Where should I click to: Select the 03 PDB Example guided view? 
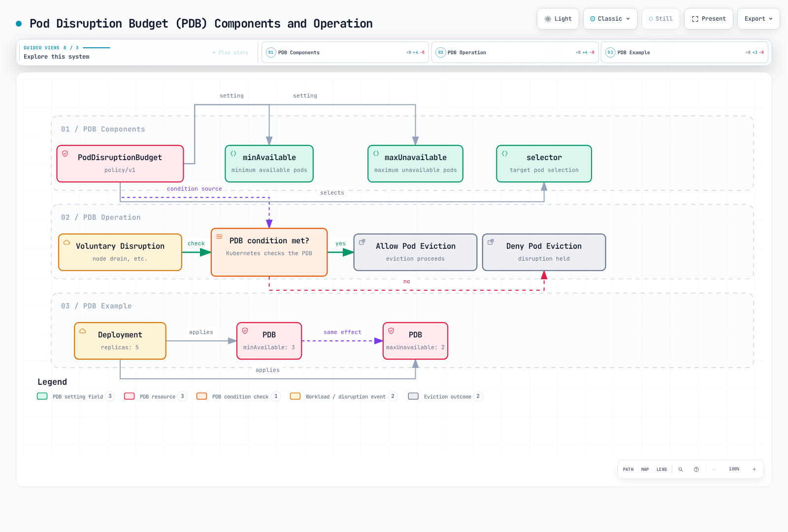pyautogui.click(x=685, y=52)
